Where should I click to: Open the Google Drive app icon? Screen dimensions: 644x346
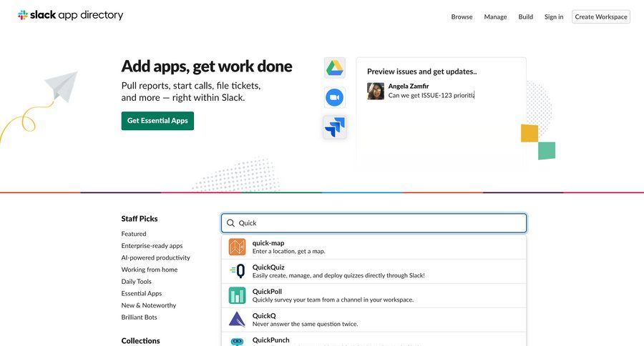pos(335,68)
